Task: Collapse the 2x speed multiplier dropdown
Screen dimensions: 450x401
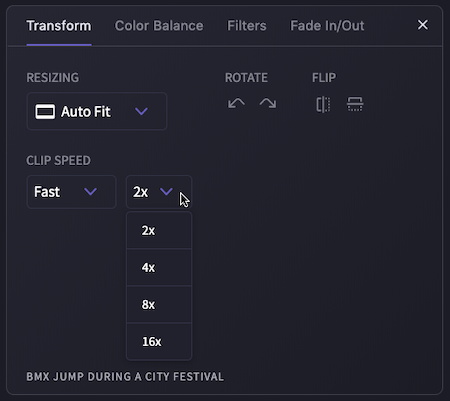Action: pos(159,192)
